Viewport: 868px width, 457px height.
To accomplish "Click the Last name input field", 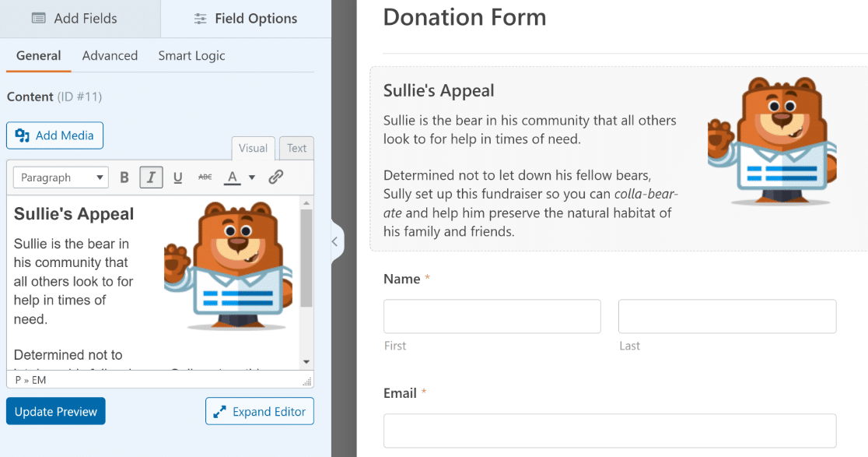I will click(x=727, y=316).
